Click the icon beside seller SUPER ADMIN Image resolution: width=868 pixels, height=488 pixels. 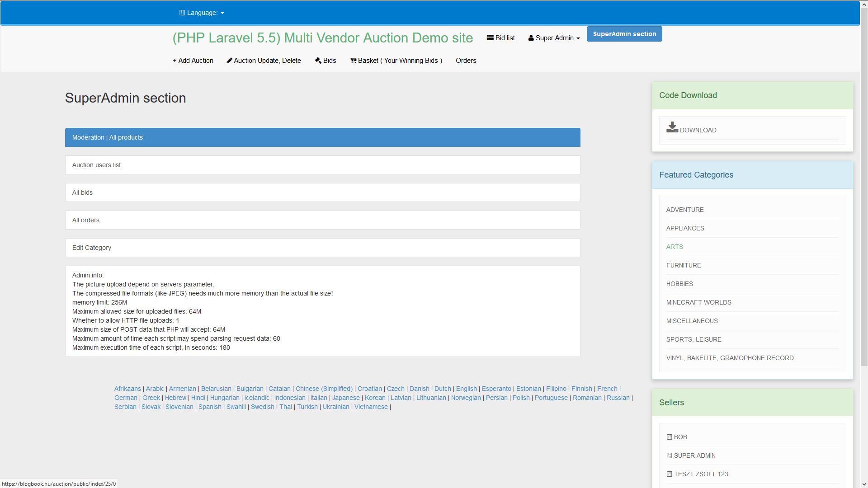point(669,455)
